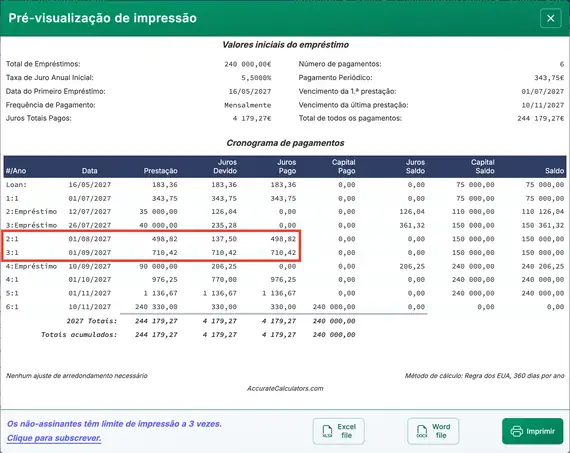Click the AccurateCalculators.com footer text
This screenshot has height=453, width=570.
click(285, 388)
